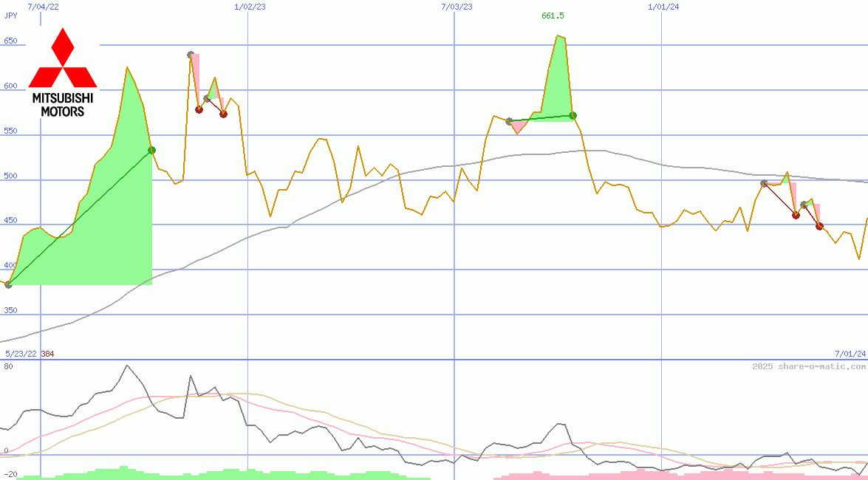The image size is (868, 480).
Task: Click the 7/01/24 end date label
Action: [x=850, y=353]
